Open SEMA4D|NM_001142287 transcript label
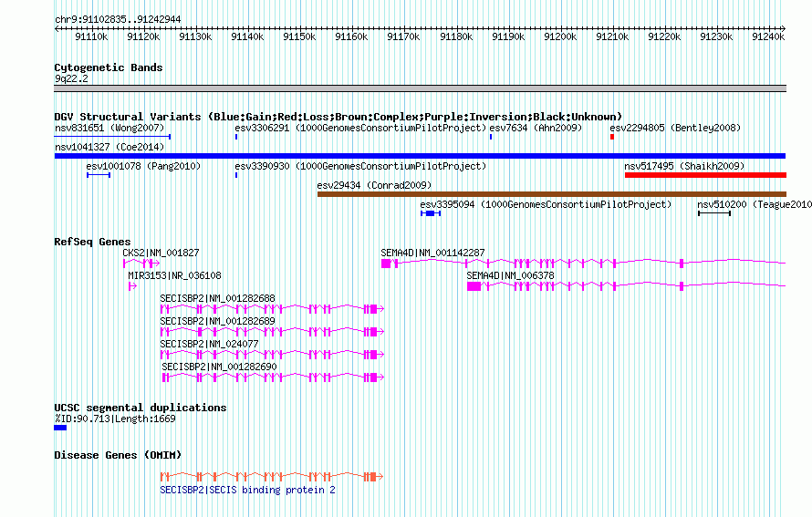This screenshot has height=517, width=812. pos(433,253)
